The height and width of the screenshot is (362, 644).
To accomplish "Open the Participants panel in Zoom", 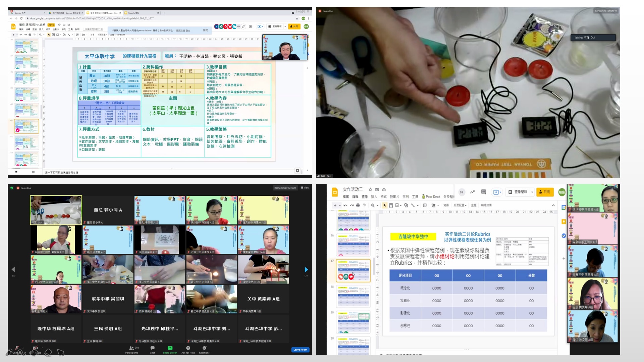I will click(131, 350).
